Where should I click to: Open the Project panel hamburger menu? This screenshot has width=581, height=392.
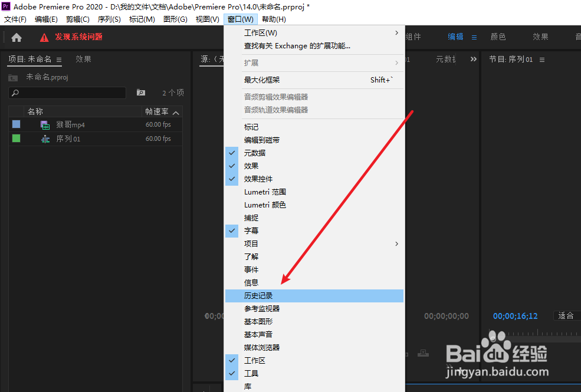(59, 60)
